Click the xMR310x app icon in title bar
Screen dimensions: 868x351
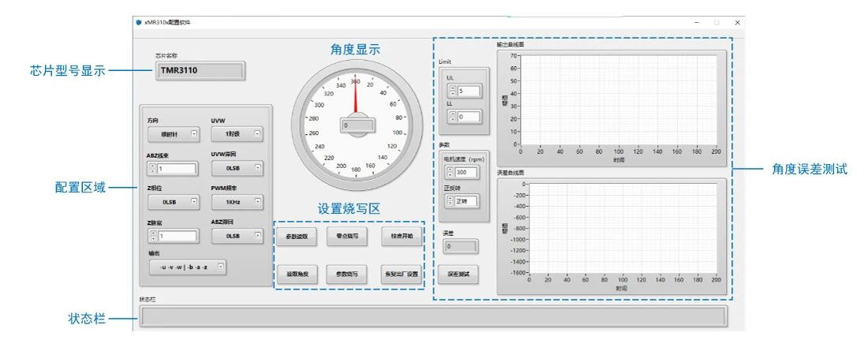click(x=140, y=22)
